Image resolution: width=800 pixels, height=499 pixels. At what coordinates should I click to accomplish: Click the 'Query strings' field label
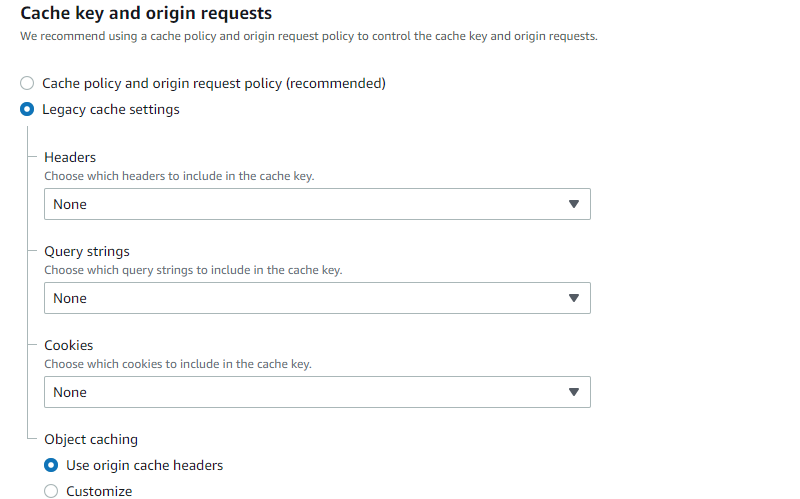click(87, 251)
